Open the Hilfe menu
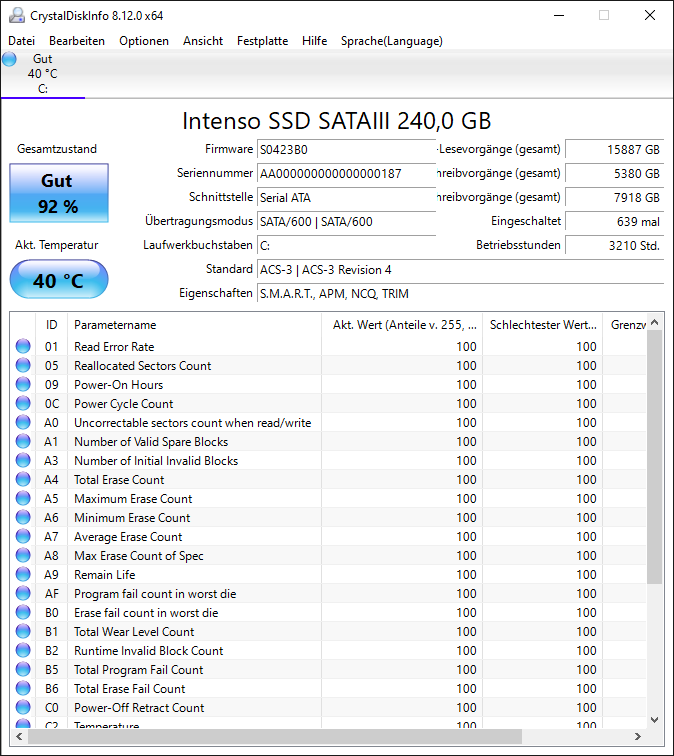Viewport: 674px width, 756px height. tap(315, 41)
